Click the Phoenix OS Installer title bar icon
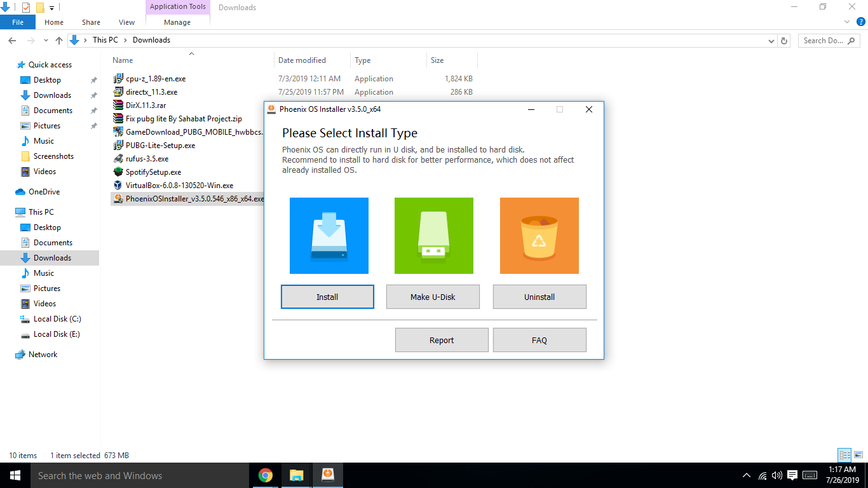 pyautogui.click(x=271, y=109)
